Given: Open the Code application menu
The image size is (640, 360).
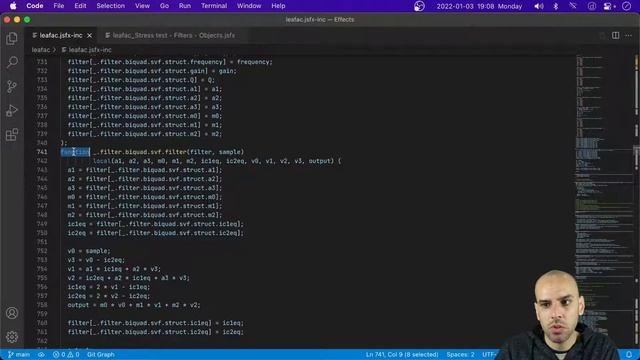Looking at the screenshot, I should pyautogui.click(x=35, y=6).
